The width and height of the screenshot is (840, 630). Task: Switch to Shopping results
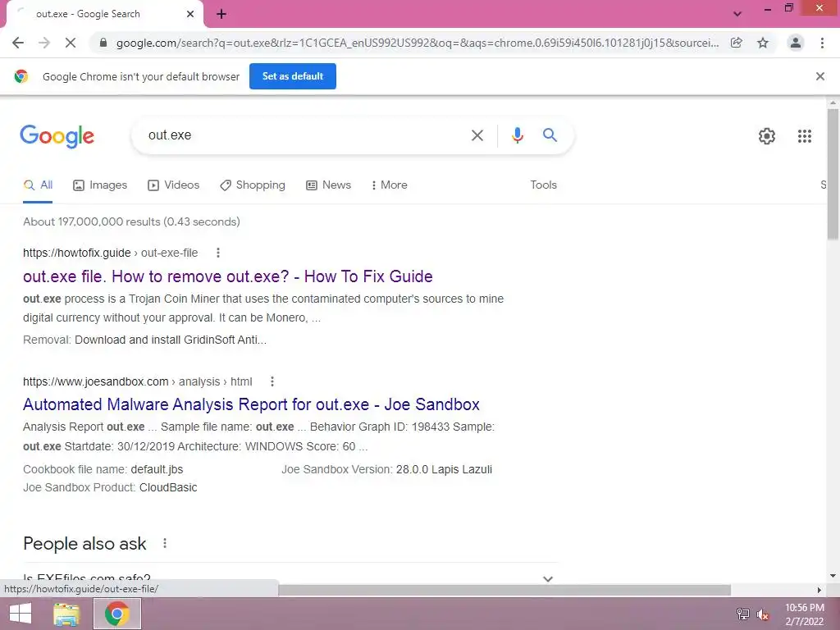coord(253,185)
